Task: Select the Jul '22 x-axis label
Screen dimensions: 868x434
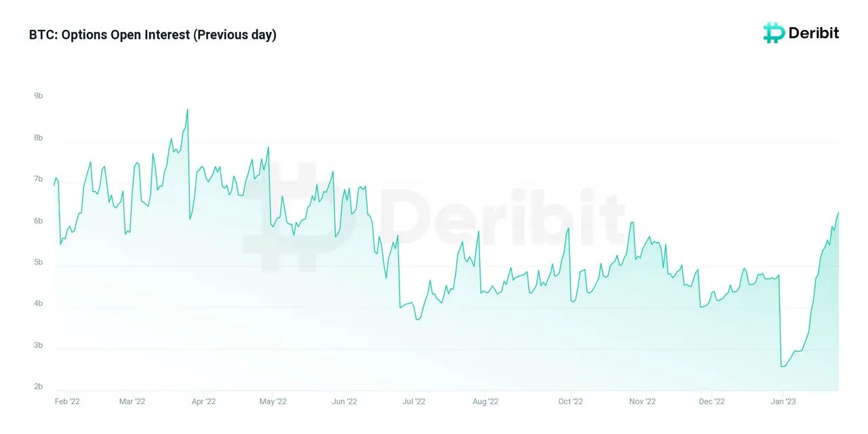Action: pos(414,401)
